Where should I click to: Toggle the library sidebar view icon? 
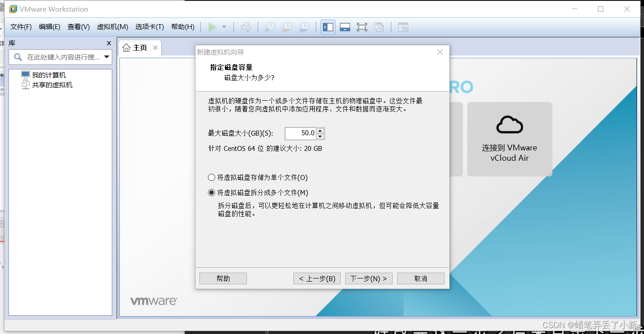point(328,27)
